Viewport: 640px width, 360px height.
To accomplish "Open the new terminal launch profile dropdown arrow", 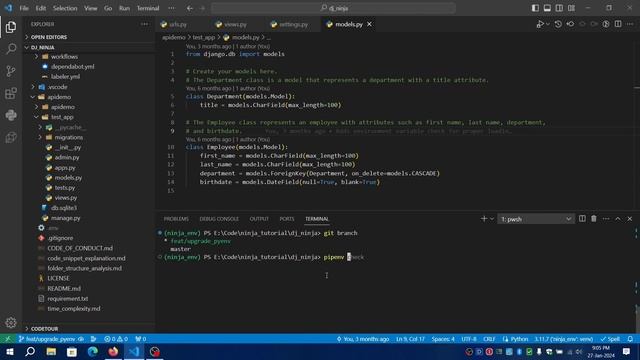I will (x=492, y=219).
